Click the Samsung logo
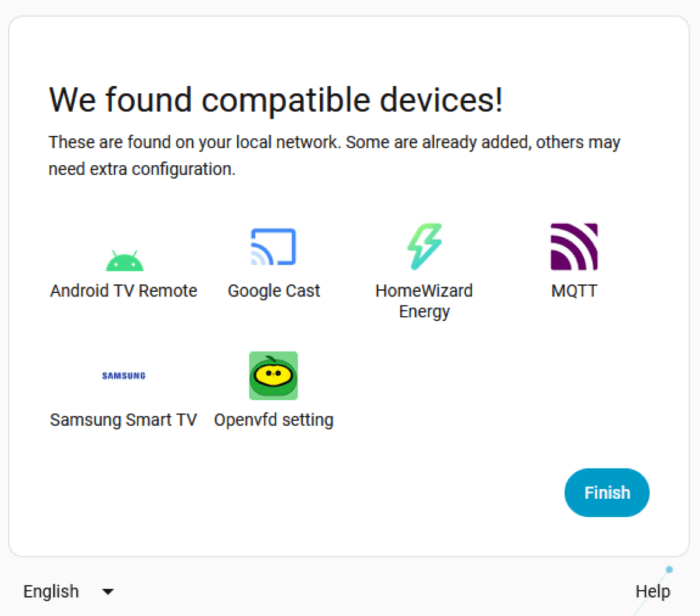This screenshot has height=616, width=700. [x=124, y=375]
